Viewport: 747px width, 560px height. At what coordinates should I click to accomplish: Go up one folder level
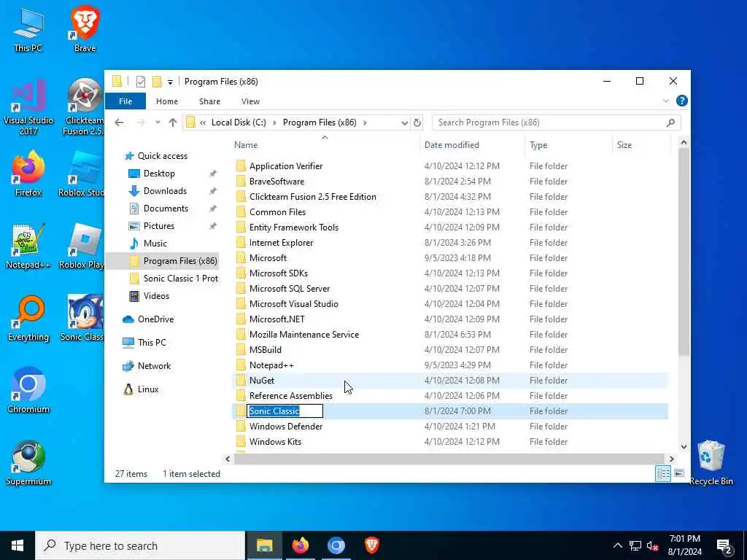click(x=172, y=122)
